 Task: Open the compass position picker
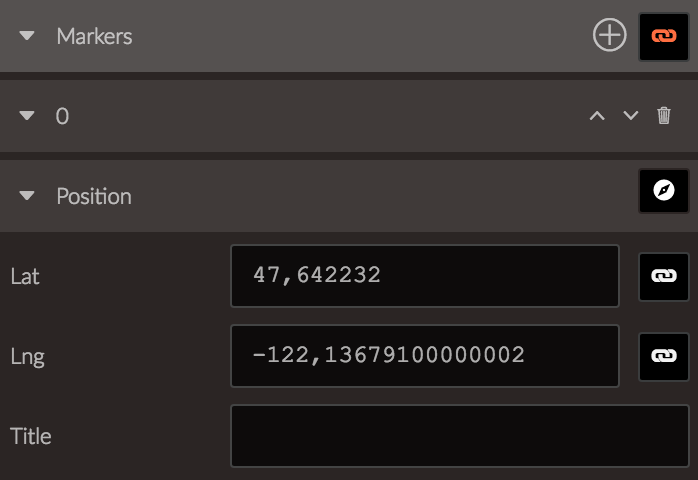(x=664, y=191)
